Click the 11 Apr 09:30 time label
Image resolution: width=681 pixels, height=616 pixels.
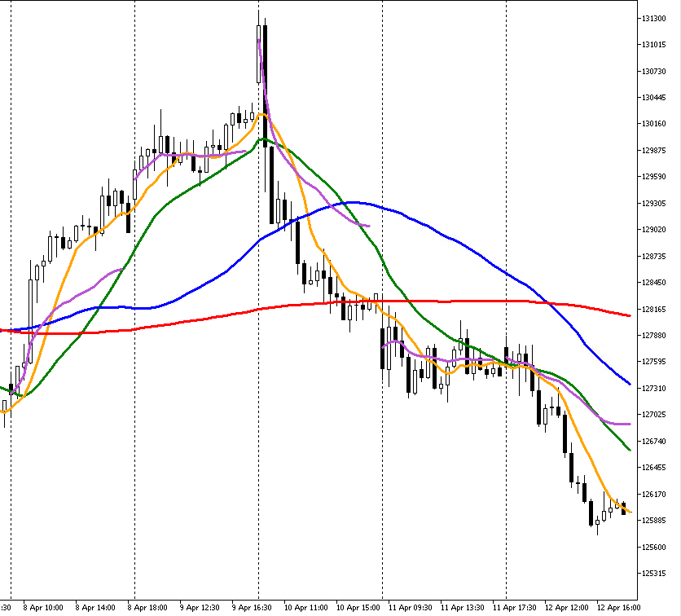410,607
